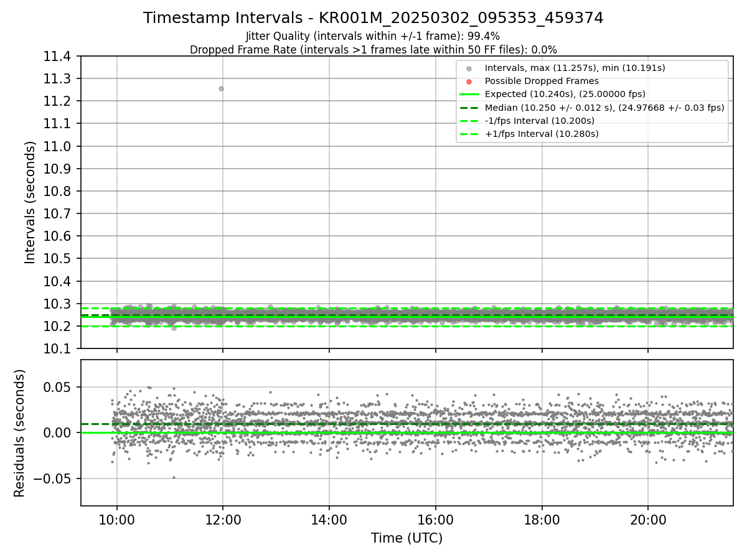747x560 pixels.
Task: Click legend entry -1/fps Interval (10.200s)
Action: point(540,121)
